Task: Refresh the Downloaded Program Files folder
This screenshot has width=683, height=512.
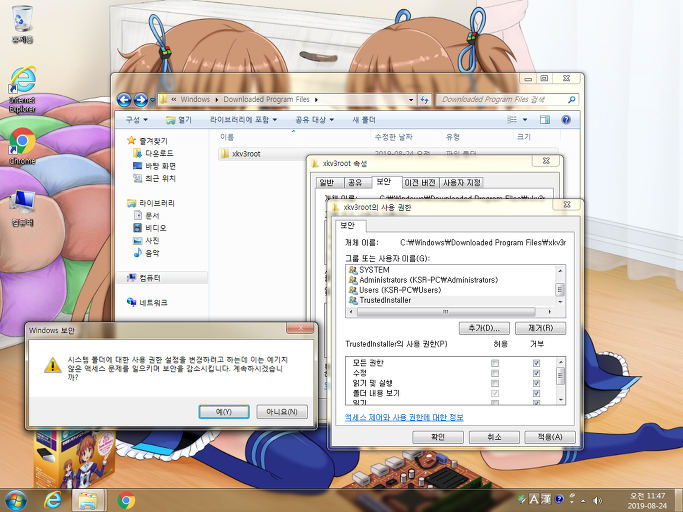Action: pos(424,100)
